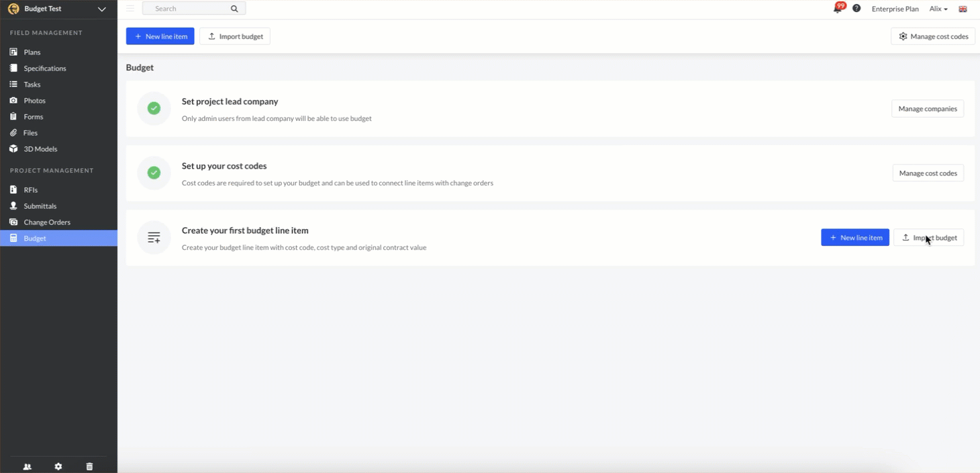Expand the Budget Test project dropdown
980x473 pixels.
(101, 9)
